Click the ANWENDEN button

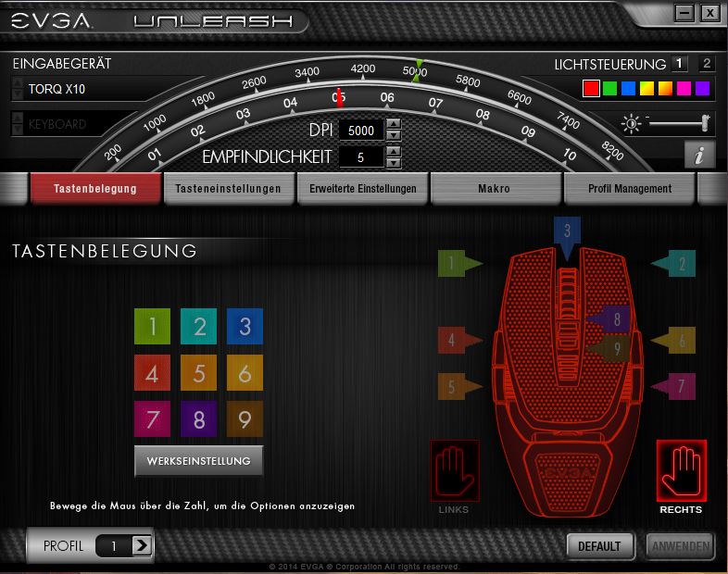681,546
